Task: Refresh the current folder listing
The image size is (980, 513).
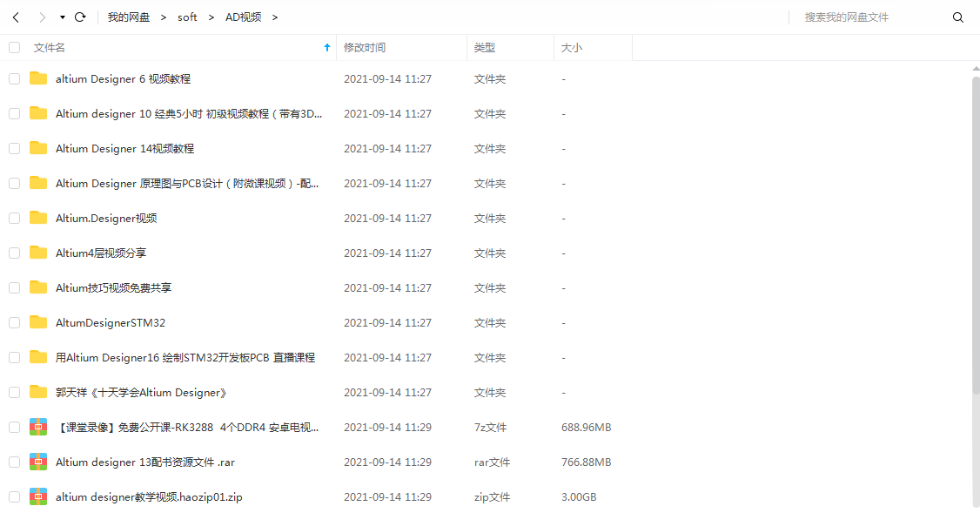Action: (x=80, y=17)
